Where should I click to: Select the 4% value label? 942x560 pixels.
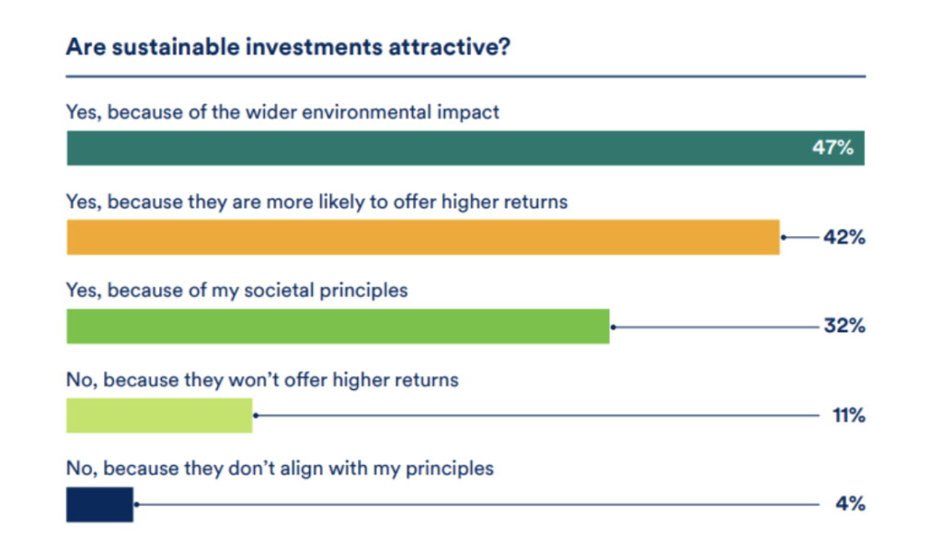[851, 504]
